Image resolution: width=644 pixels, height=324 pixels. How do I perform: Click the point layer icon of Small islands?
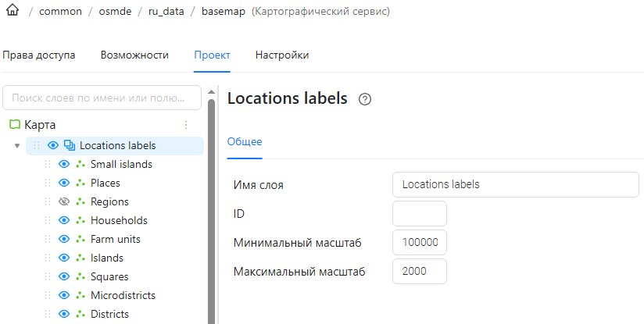click(80, 165)
